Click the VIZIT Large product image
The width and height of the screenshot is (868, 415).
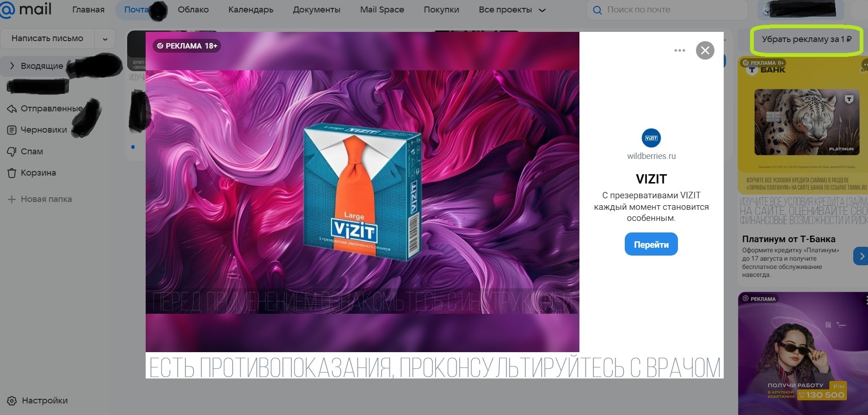(x=362, y=192)
